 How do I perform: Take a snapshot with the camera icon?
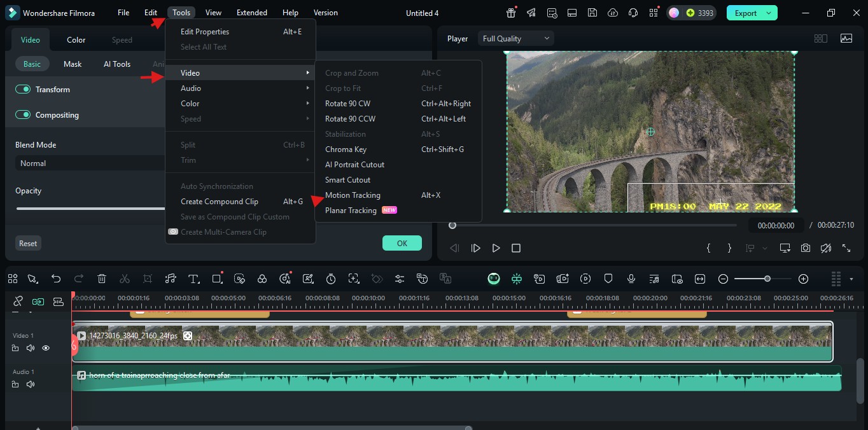pos(806,248)
